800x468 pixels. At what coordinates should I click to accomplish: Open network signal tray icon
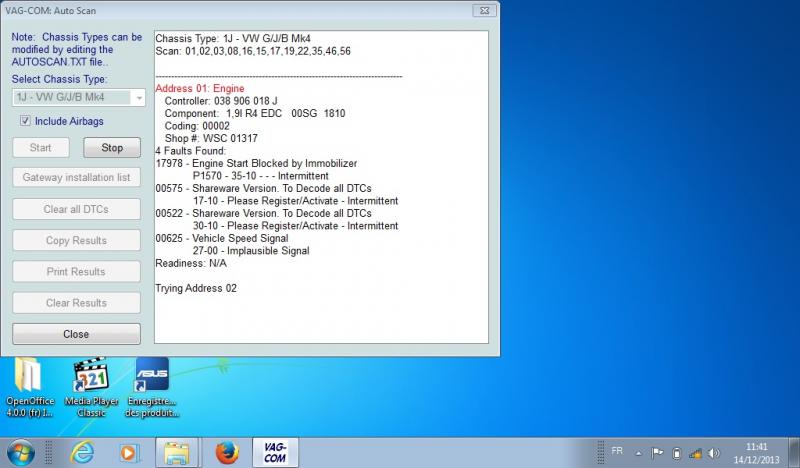(x=695, y=453)
